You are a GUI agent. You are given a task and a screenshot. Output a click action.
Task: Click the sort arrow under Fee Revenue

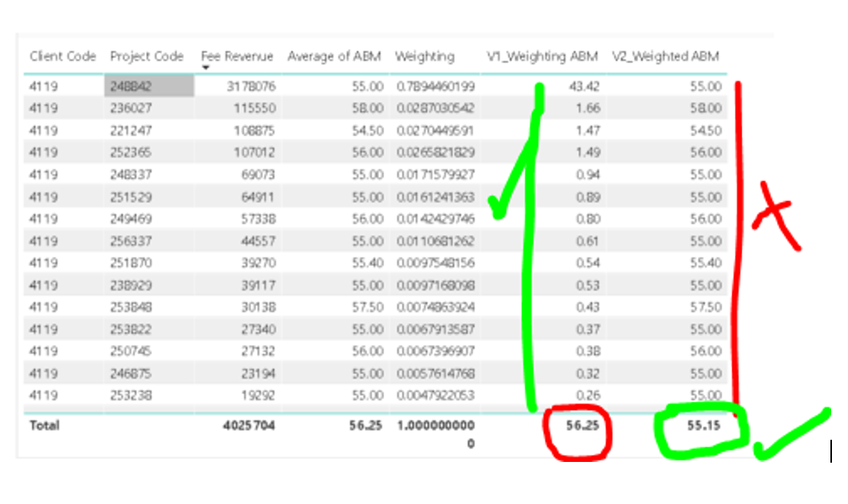(206, 67)
